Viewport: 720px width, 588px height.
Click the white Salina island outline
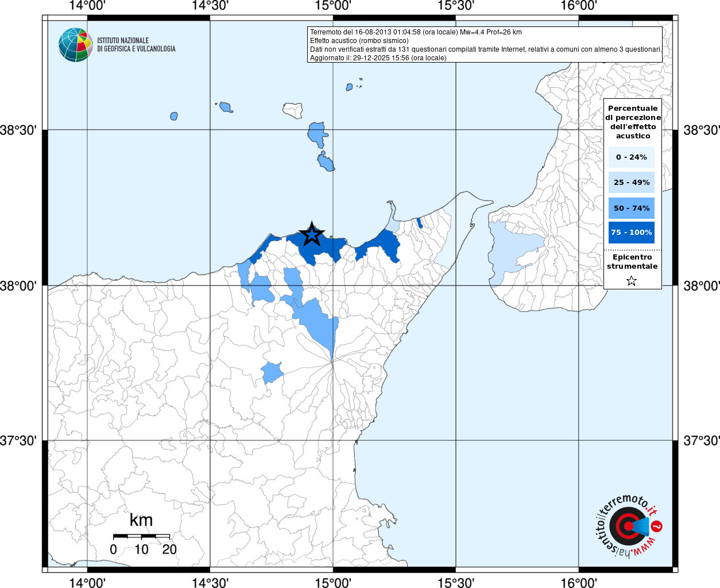[x=293, y=110]
